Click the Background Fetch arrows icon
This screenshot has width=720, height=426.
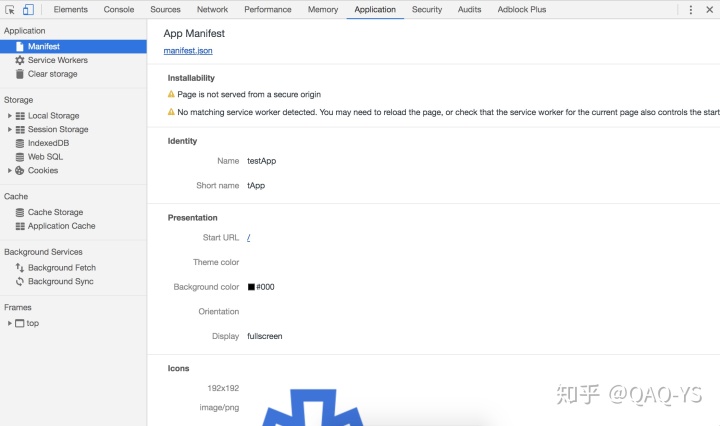(x=20, y=268)
